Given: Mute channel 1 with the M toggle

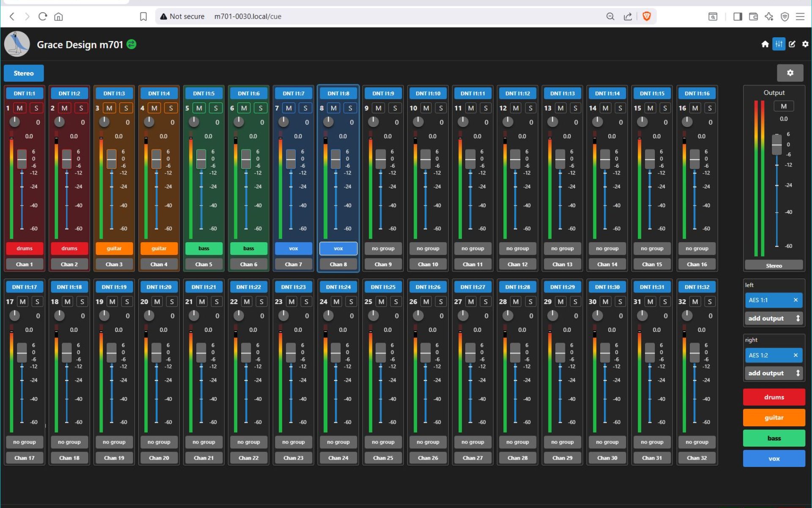Looking at the screenshot, I should click(19, 108).
